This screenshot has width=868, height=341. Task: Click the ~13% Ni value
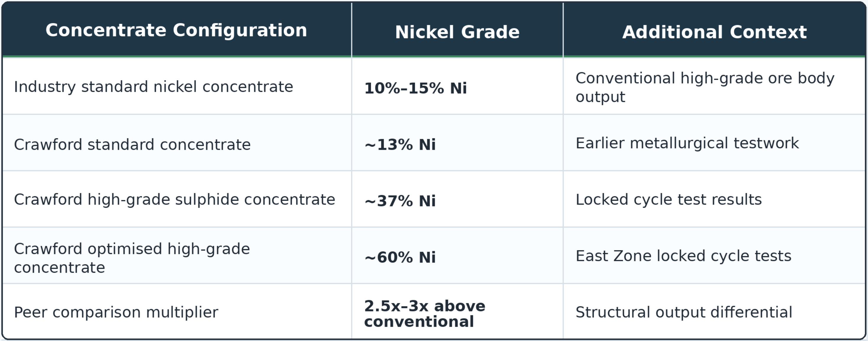point(400,144)
